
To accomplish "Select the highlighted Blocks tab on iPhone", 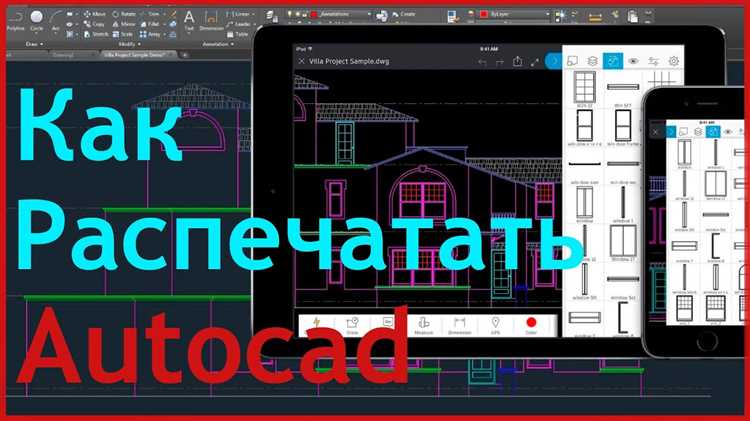I will click(713, 132).
